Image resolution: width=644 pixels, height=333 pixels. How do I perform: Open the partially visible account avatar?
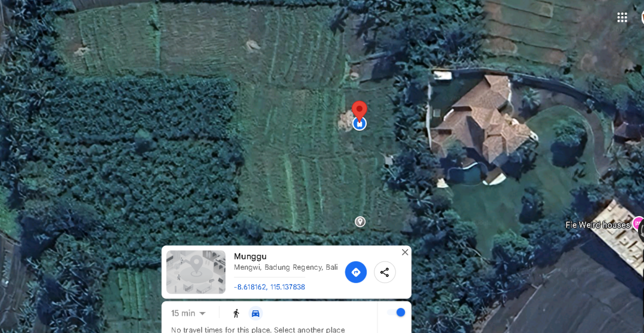pyautogui.click(x=642, y=17)
